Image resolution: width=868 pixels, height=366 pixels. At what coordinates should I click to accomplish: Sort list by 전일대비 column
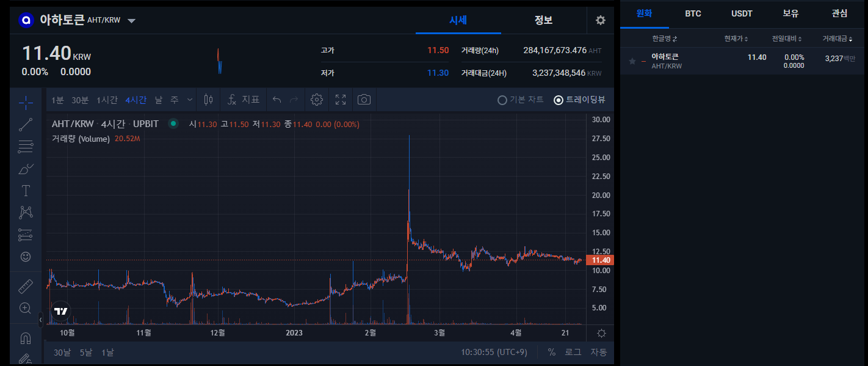pyautogui.click(x=787, y=38)
